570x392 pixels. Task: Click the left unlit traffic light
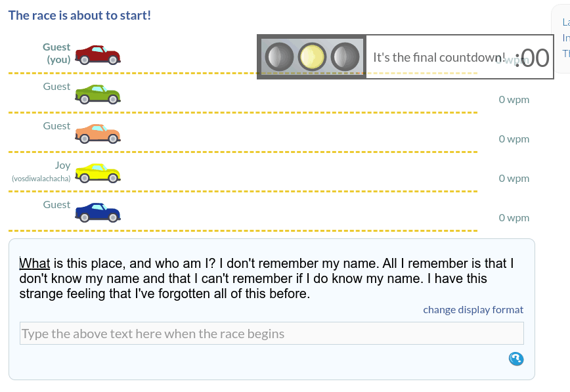pos(280,57)
